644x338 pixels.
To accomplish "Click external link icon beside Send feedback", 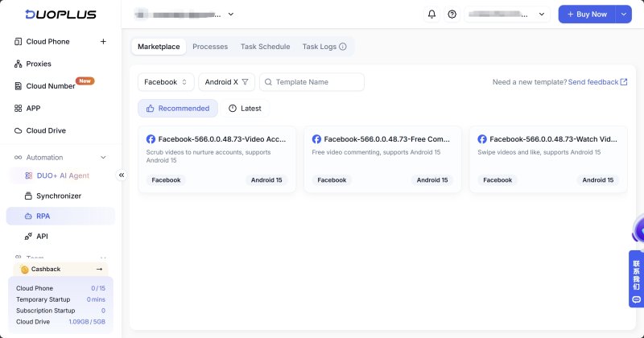I will click(x=623, y=82).
